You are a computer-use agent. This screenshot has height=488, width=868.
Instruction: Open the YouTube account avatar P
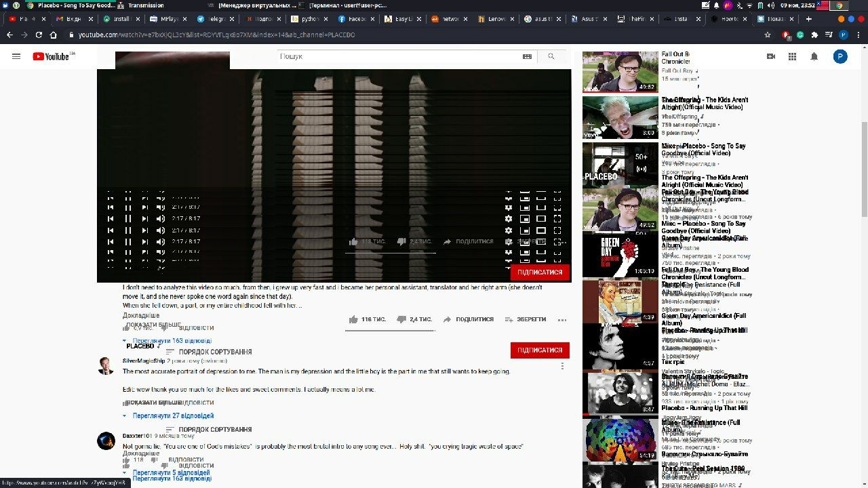tap(840, 56)
